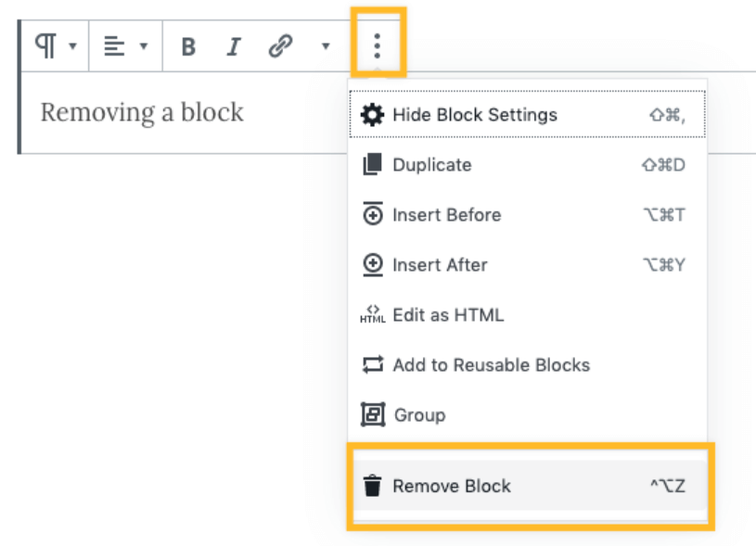Viewport: 756px width, 546px height.
Task: Select Hide Block Settings menu item
Action: pyautogui.click(x=528, y=114)
